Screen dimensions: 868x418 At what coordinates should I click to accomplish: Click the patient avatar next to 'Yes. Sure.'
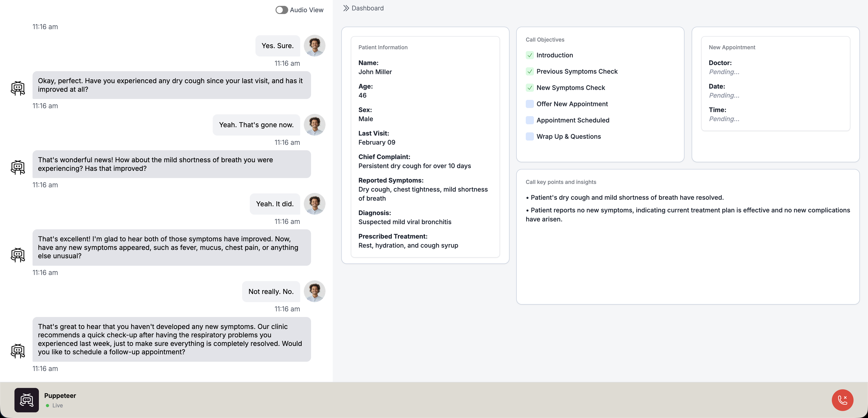point(314,46)
